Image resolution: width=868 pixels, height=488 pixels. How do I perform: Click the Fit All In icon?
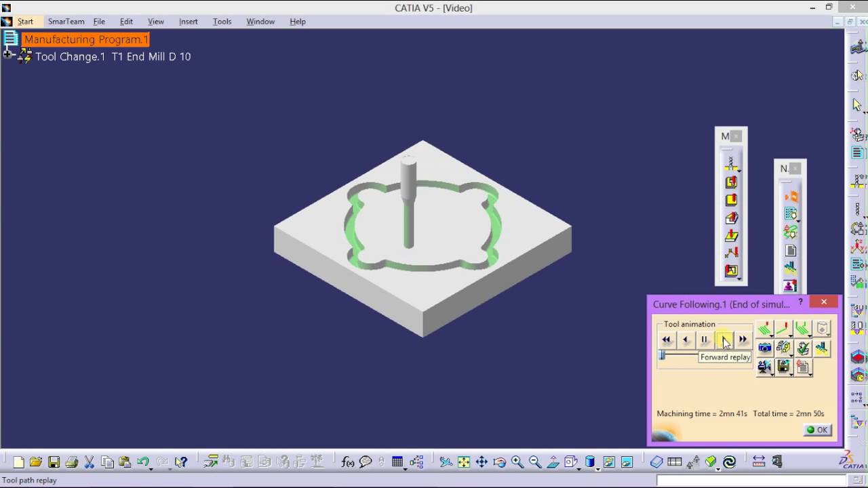464,462
